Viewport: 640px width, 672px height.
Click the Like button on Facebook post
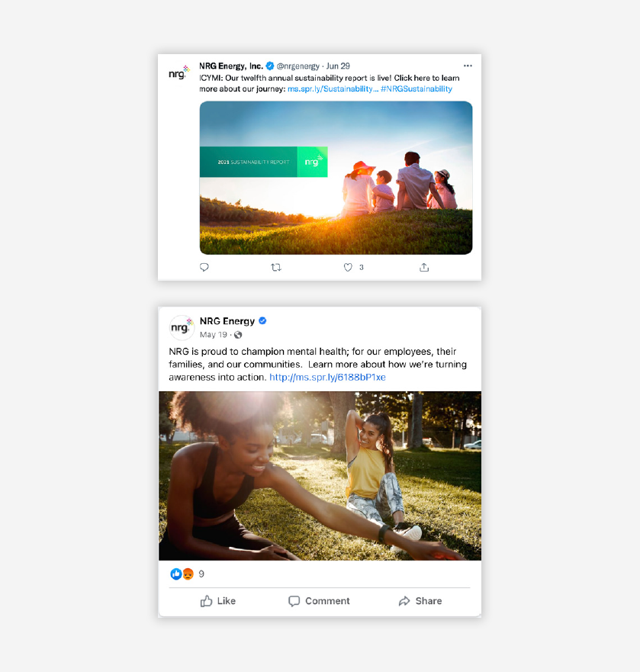217,601
